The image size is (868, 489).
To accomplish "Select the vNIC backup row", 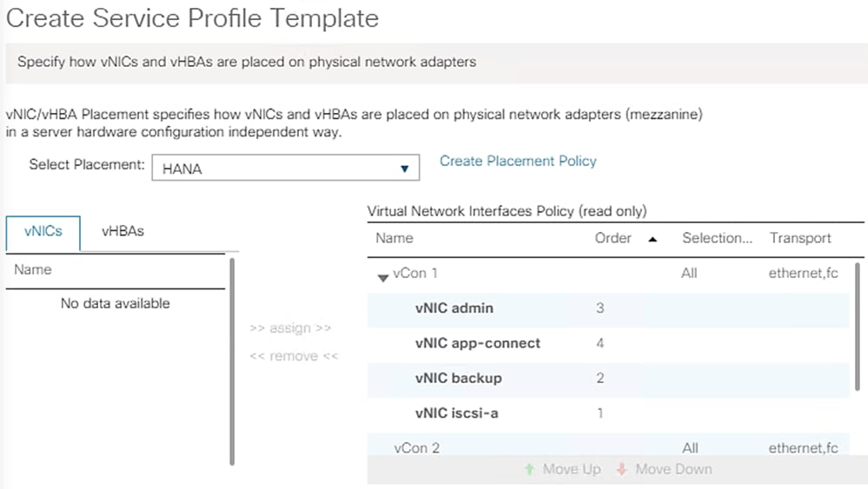I will tap(459, 379).
